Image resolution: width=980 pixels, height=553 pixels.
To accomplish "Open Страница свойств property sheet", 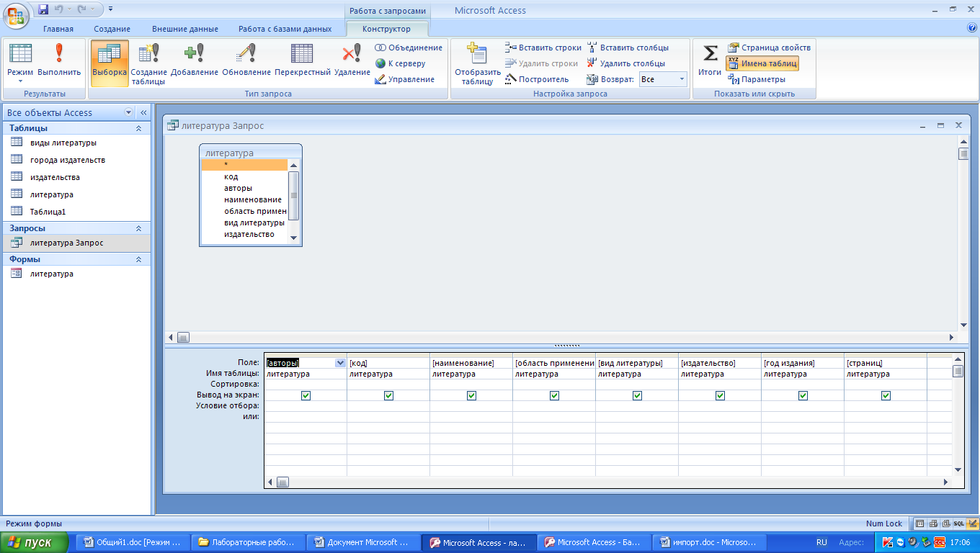I will pyautogui.click(x=769, y=48).
